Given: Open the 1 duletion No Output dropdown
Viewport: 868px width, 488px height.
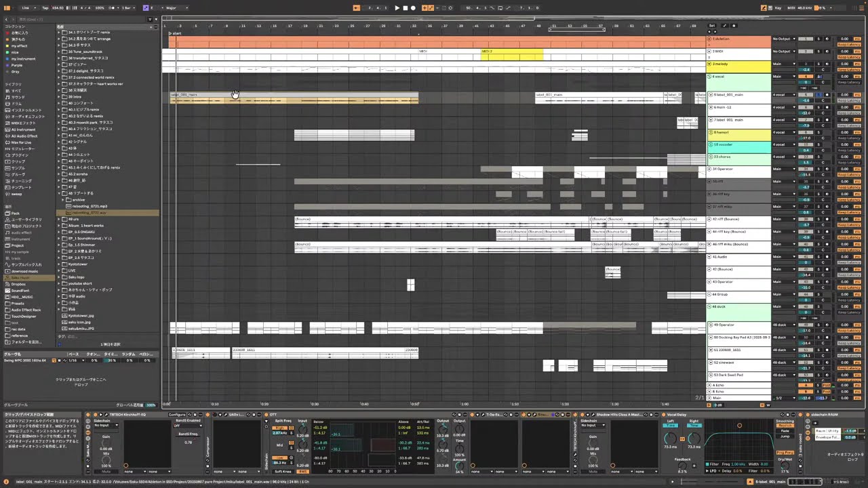Looking at the screenshot, I should click(x=784, y=39).
